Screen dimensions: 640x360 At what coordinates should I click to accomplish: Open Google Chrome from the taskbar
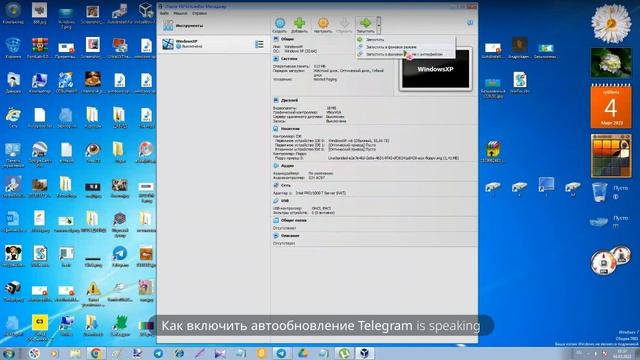click(96, 353)
